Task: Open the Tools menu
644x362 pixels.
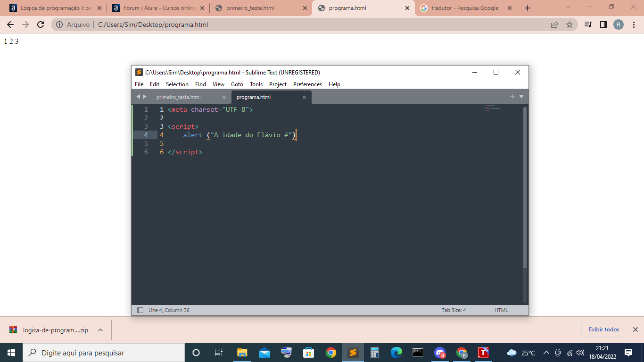Action: [x=256, y=84]
